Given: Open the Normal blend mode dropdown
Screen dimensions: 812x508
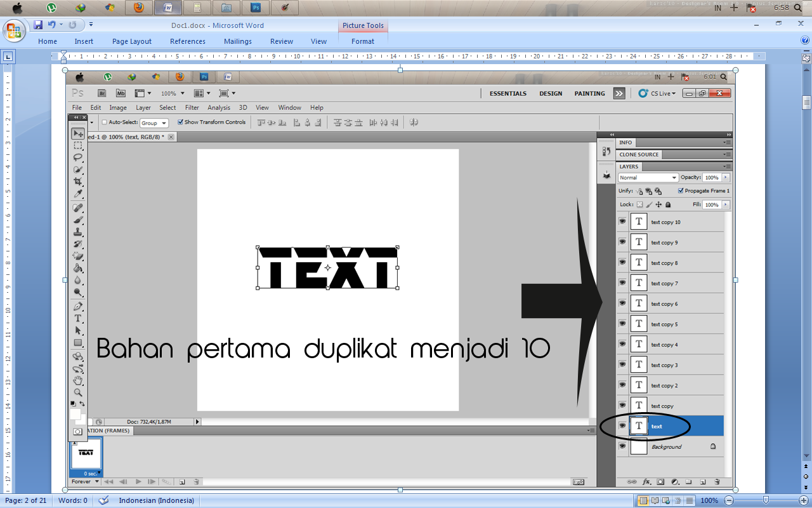Looking at the screenshot, I should coord(648,178).
